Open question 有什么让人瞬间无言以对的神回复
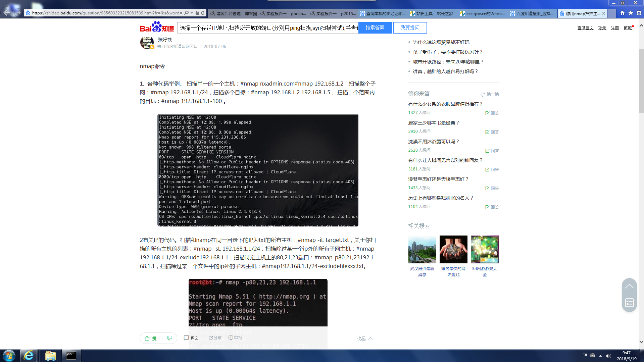The image size is (644, 362). (x=445, y=160)
